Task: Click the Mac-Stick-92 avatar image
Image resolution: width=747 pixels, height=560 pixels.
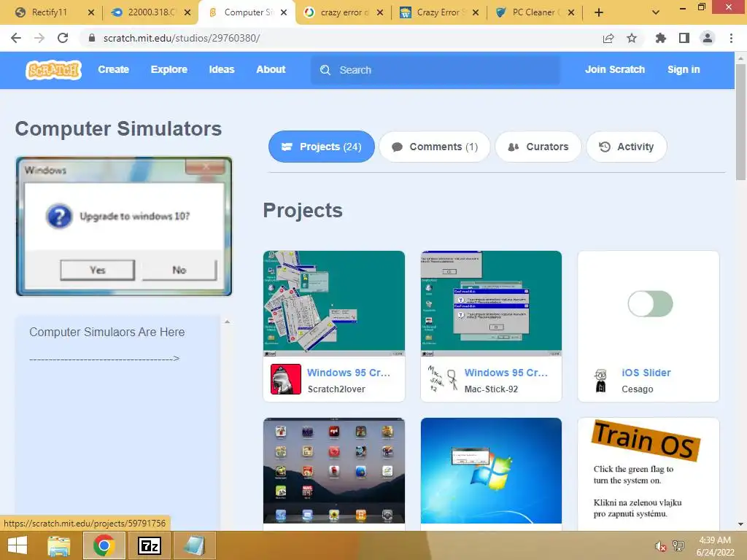Action: pos(443,379)
